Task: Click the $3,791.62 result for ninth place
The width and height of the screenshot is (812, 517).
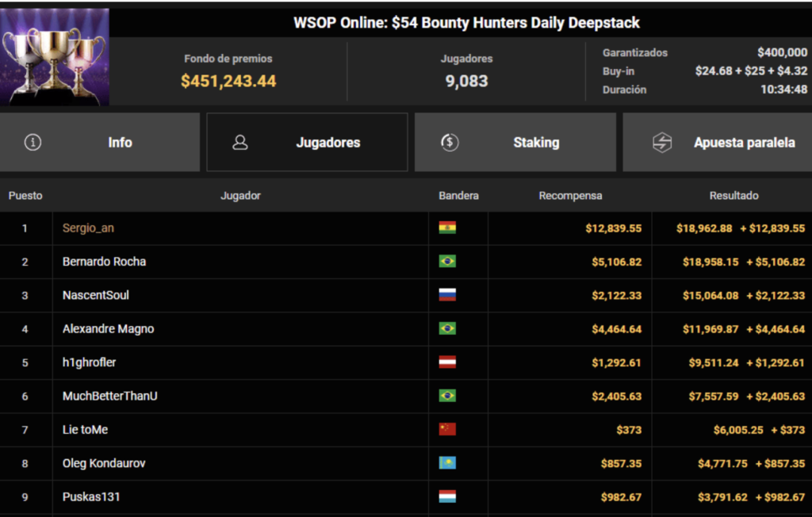Action: click(x=722, y=497)
